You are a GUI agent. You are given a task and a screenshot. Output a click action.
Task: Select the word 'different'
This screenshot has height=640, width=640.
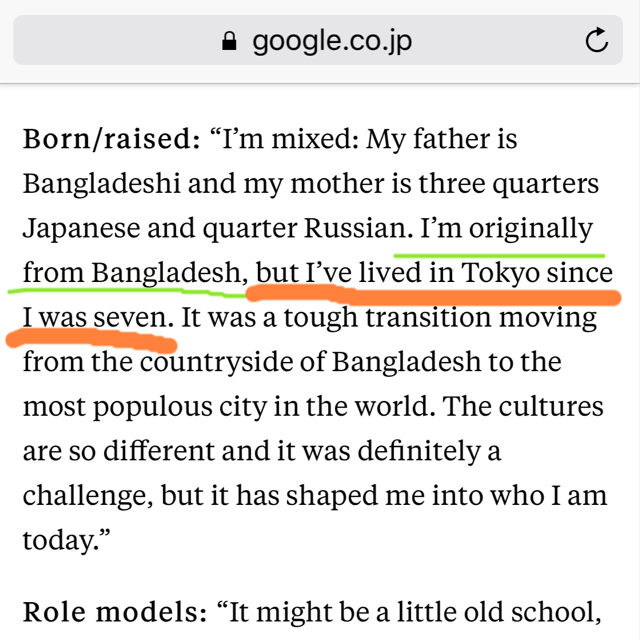(159, 451)
